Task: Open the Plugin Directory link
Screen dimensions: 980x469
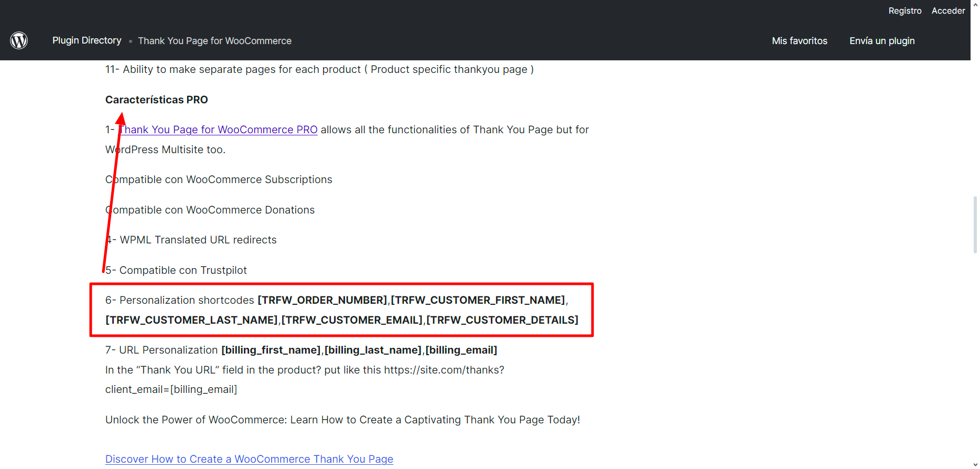Action: point(87,40)
